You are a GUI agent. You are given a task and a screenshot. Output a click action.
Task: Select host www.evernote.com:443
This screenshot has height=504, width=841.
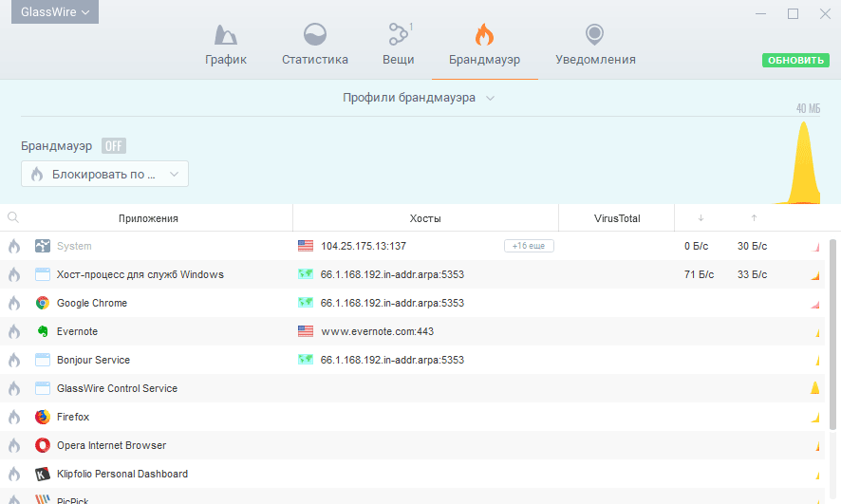click(377, 331)
